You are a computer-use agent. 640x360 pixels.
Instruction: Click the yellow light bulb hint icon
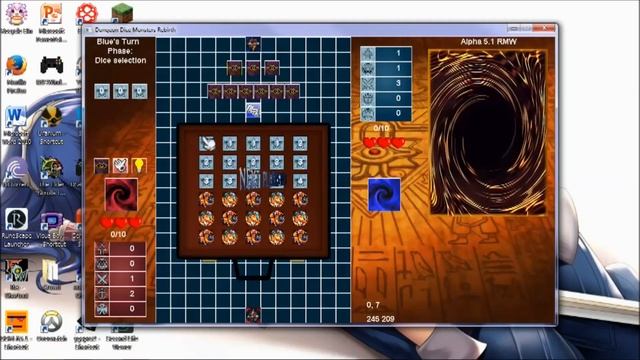139,166
